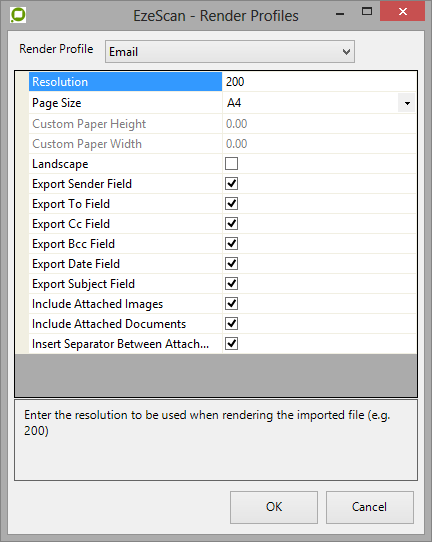Viewport: 432px width, 542px height.
Task: Maximize the Render Profiles window
Action: pos(367,11)
